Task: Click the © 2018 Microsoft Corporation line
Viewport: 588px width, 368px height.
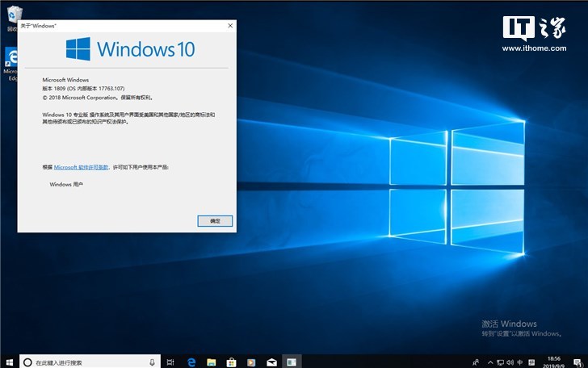Action: click(98, 98)
